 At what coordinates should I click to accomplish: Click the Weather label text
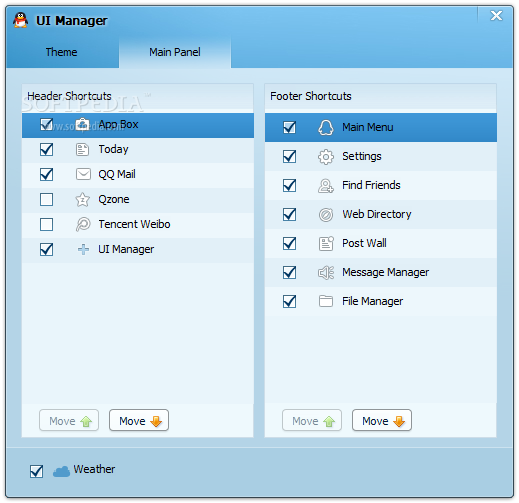94,469
